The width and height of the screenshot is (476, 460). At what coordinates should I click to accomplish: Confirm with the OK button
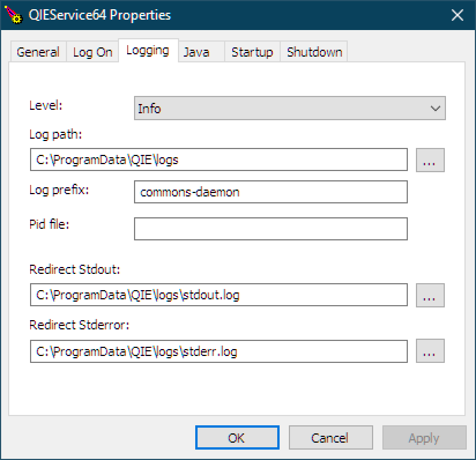[x=237, y=437]
